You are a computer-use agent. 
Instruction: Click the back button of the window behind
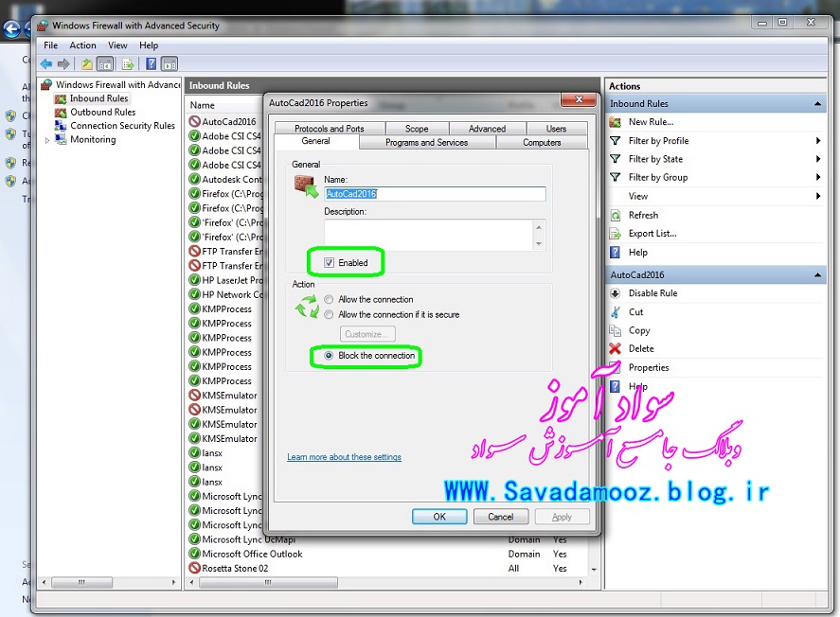[11, 29]
